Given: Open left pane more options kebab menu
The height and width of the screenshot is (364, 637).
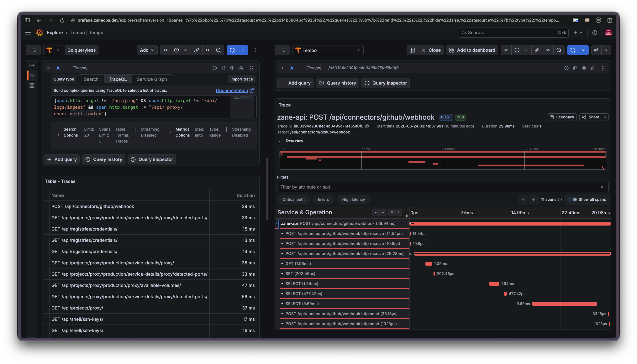Looking at the screenshot, I should pos(255,50).
